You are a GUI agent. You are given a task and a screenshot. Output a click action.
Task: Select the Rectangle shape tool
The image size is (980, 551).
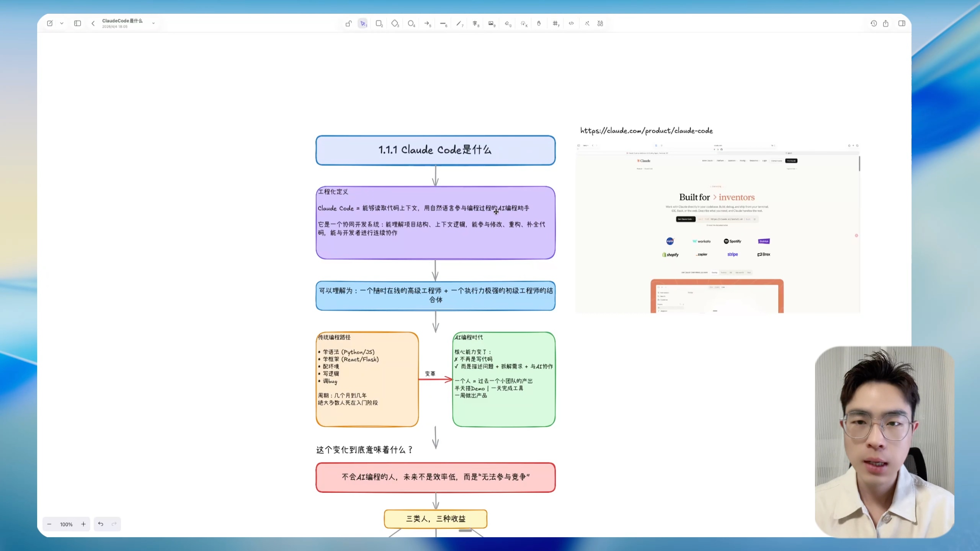click(379, 23)
